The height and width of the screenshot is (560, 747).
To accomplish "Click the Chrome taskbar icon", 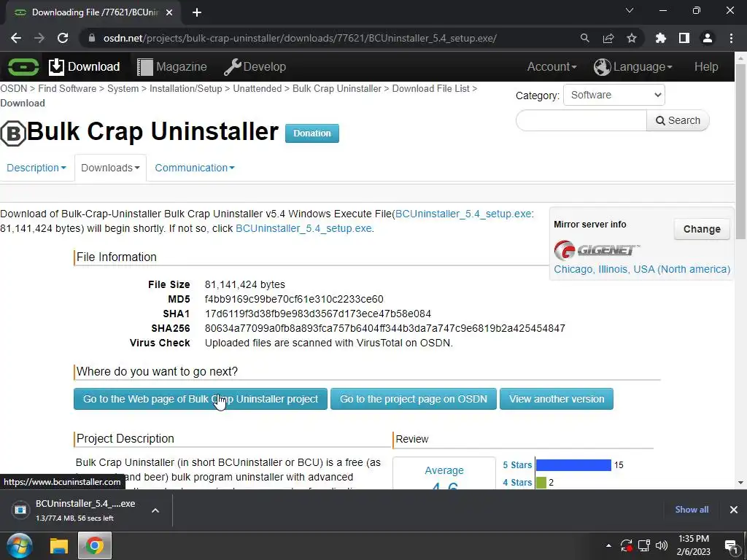I will [x=94, y=545].
